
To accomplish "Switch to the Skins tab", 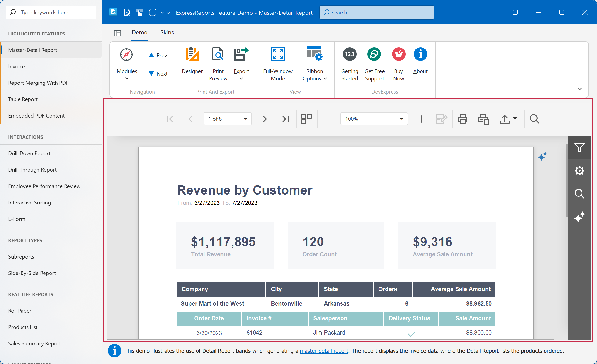I will (167, 32).
